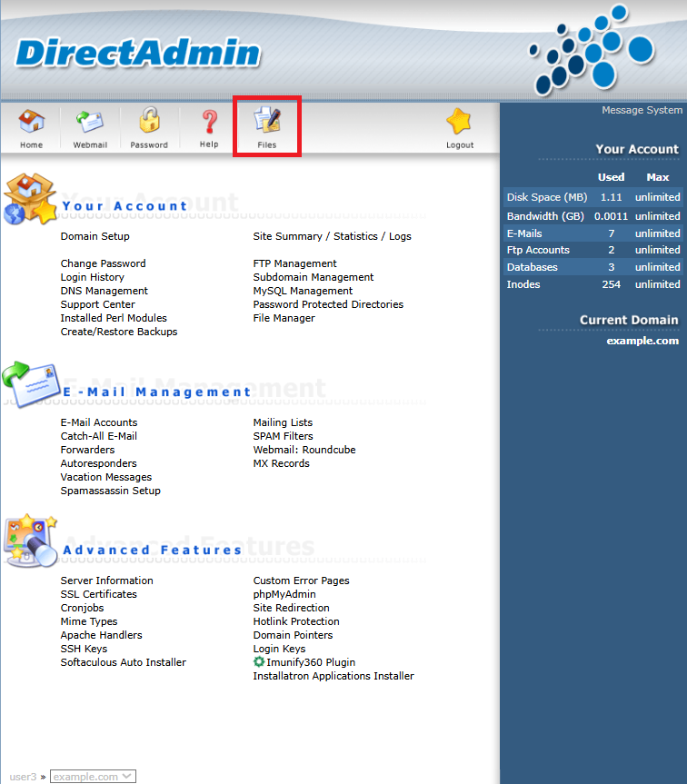Viewport: 687px width, 784px height.
Task: Launch phpMyAdmin
Action: click(284, 594)
